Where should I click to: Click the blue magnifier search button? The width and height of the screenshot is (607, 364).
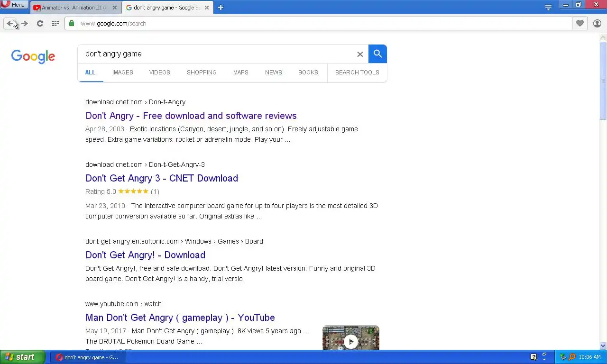click(x=377, y=54)
